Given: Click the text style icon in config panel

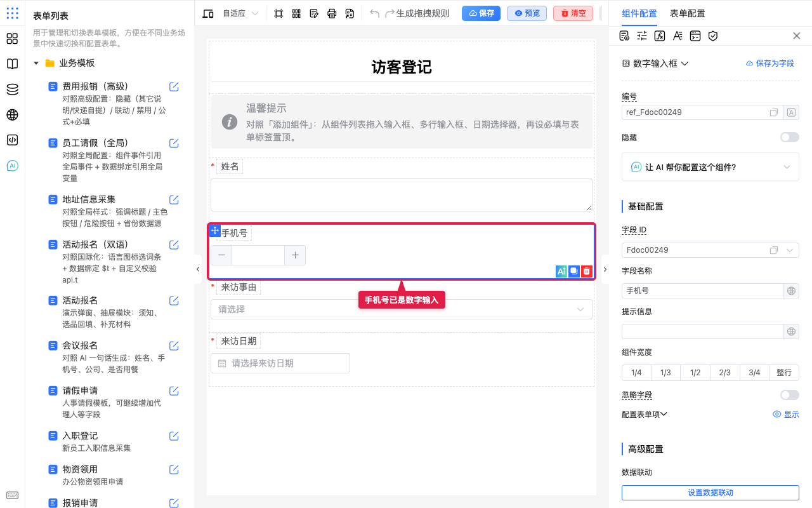Looking at the screenshot, I should point(678,36).
